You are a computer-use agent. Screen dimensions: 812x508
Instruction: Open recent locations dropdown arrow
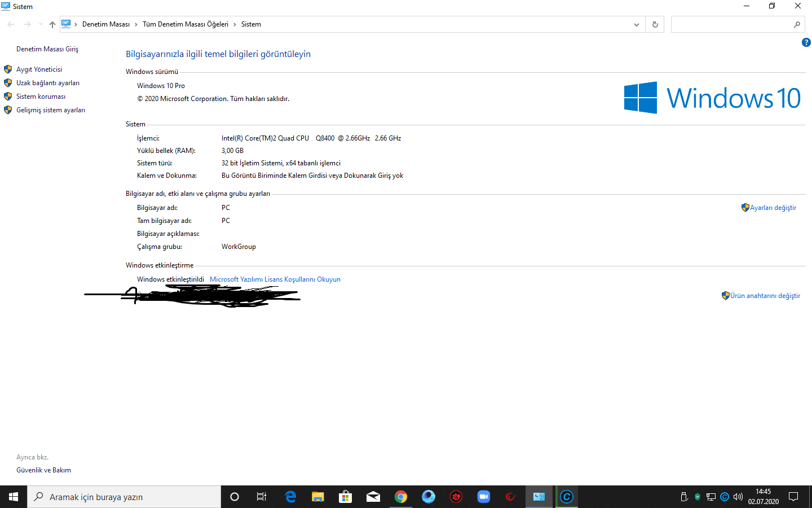point(41,24)
